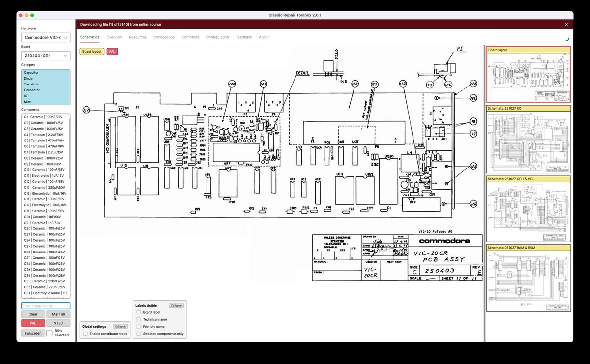Select component C5 Tantalum 470nF/16V
The image size is (590, 364).
(45, 140)
